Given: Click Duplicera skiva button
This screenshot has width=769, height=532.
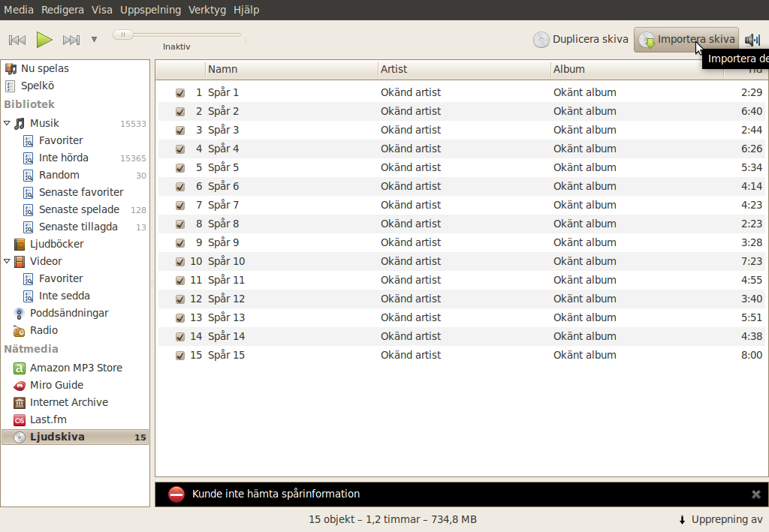Looking at the screenshot, I should 581,39.
